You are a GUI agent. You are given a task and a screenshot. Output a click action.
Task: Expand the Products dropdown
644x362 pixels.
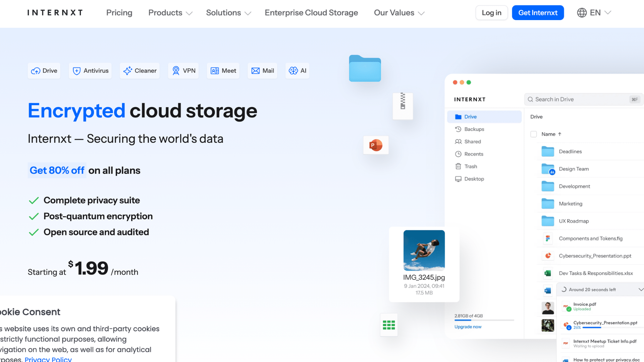[x=170, y=13]
